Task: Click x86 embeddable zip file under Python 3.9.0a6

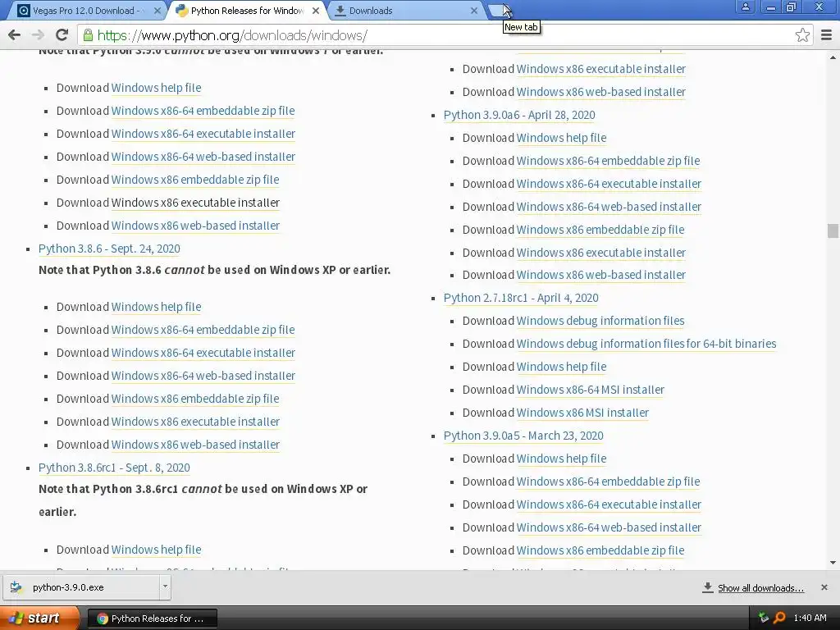Action: point(600,231)
